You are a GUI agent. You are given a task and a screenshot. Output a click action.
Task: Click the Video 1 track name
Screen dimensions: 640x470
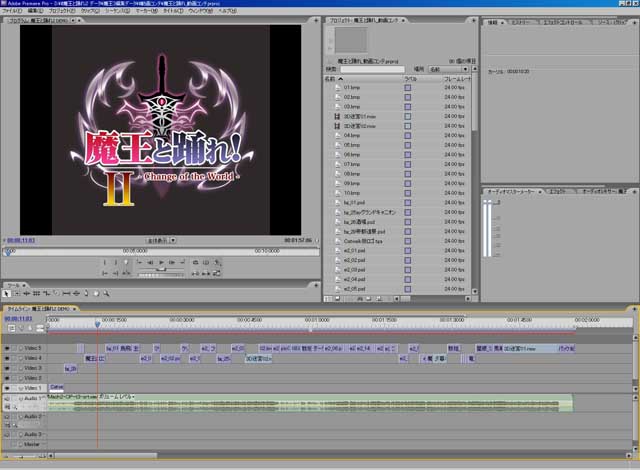33,388
